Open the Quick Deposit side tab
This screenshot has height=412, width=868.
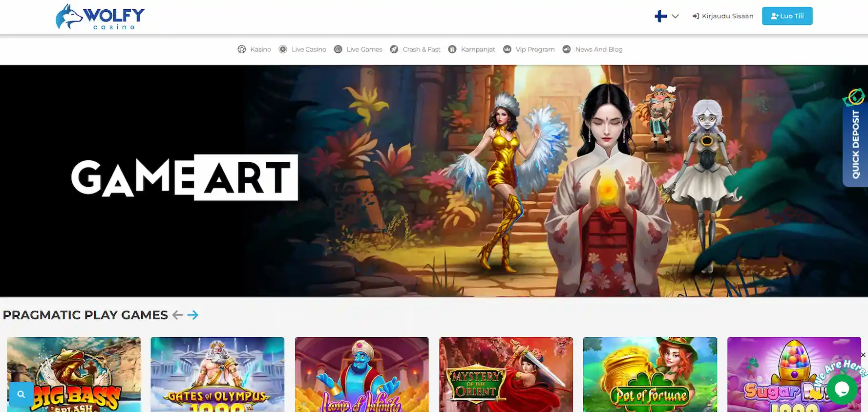pos(855,142)
